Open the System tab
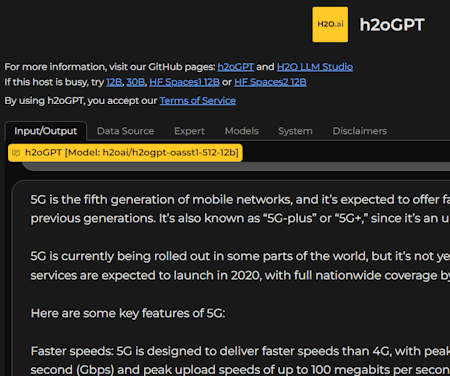 tap(295, 131)
